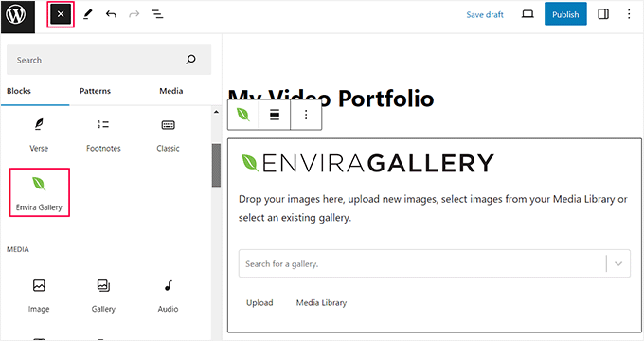
Task: Switch to the Blocks tab
Action: pos(19,91)
